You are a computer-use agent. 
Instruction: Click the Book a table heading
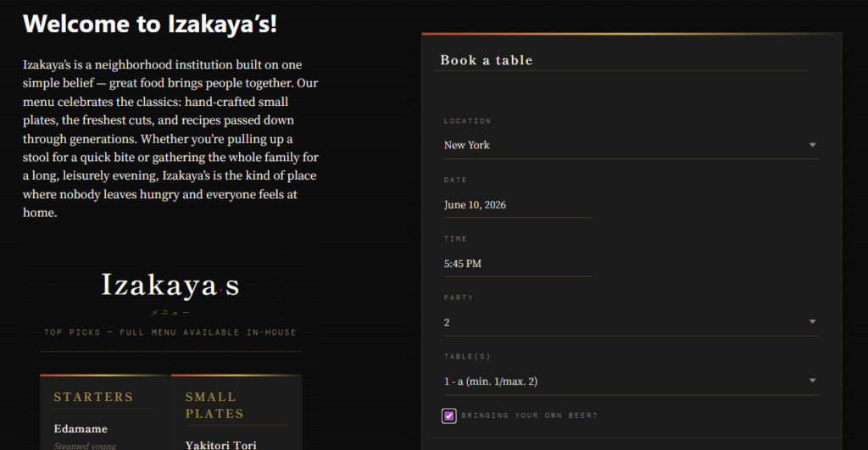pos(486,60)
